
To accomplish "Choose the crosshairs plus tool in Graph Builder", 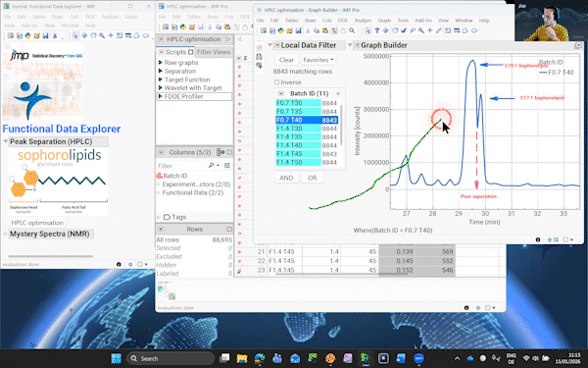I will (x=430, y=30).
